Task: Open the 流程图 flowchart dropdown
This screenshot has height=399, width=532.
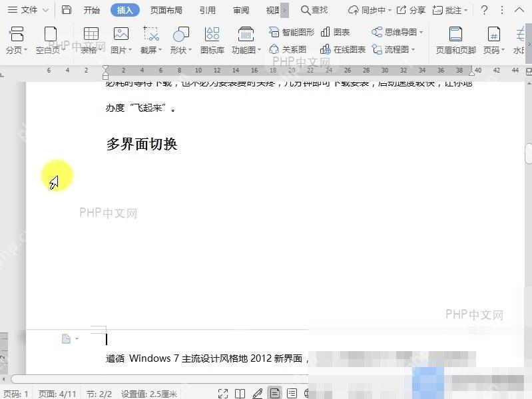Action: pyautogui.click(x=394, y=49)
